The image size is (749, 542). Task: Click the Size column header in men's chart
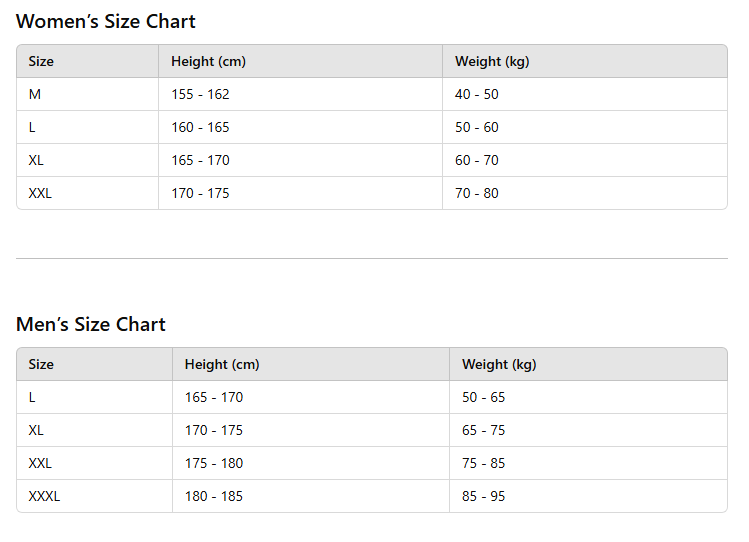click(x=41, y=364)
